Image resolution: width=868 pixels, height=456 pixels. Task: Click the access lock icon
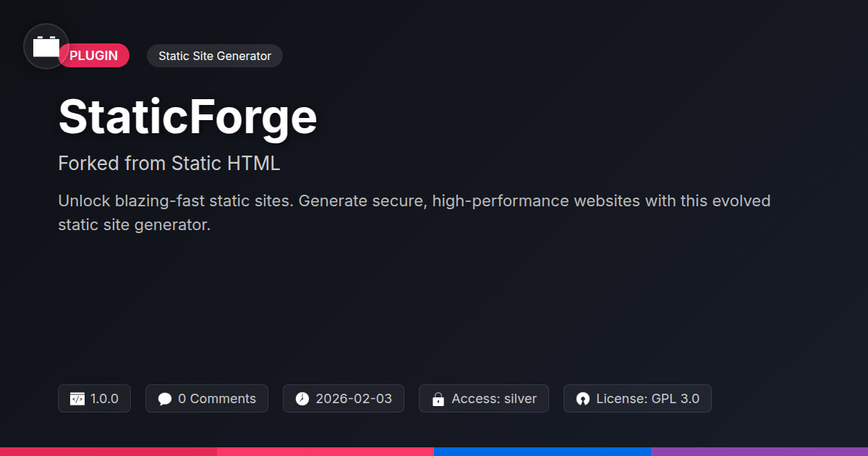(438, 399)
